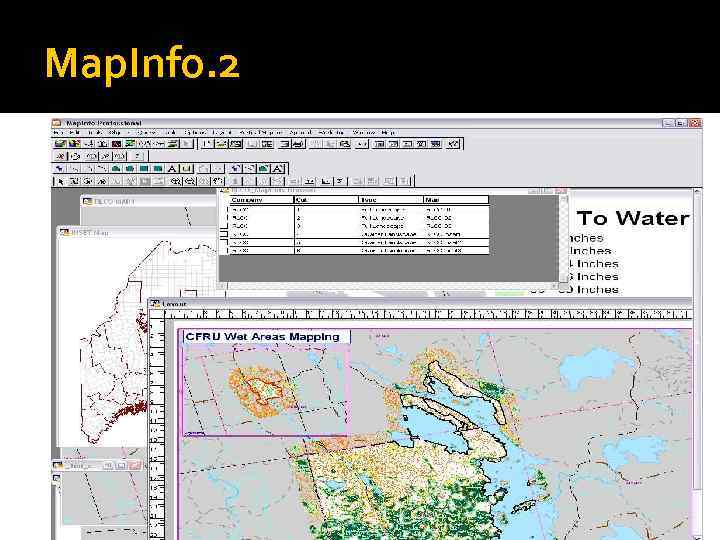Select the Polyline drawing tool
Image resolution: width=720 pixels, height=540 pixels.
tap(88, 169)
